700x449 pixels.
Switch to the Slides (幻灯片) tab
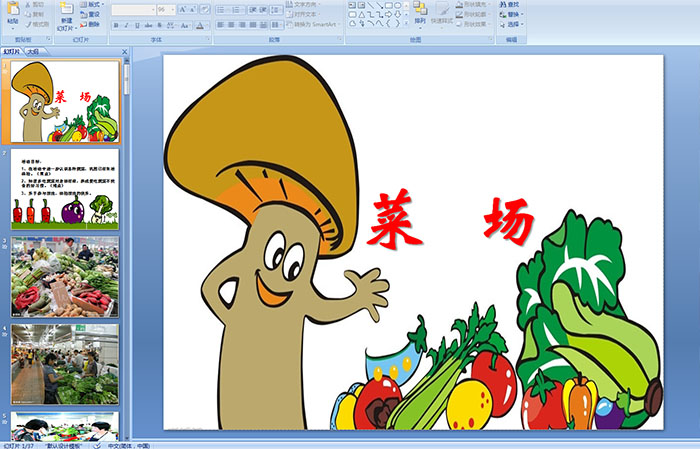(11, 50)
